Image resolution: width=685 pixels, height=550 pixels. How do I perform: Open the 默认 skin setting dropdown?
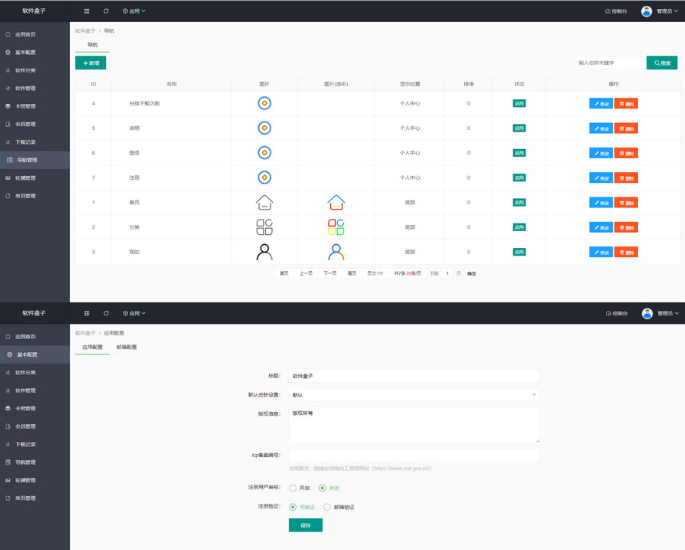tap(414, 395)
